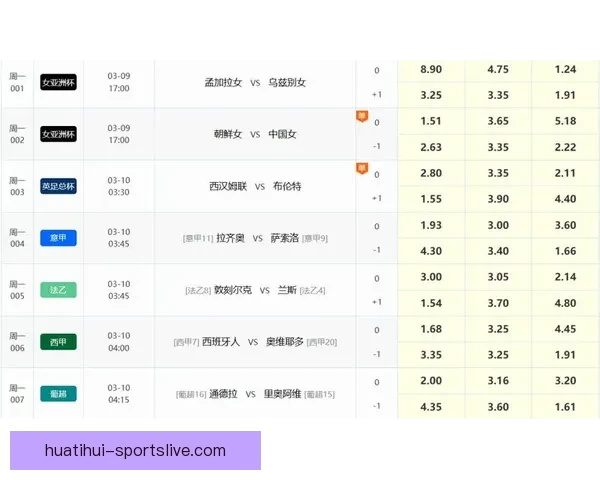600x480 pixels.
Task: Select draw odds 3.65 for 朝鲜女 vs 中国女
Action: [498, 121]
